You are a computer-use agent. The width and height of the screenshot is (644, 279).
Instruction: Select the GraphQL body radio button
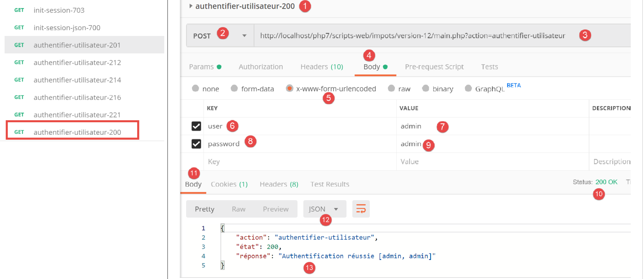468,88
